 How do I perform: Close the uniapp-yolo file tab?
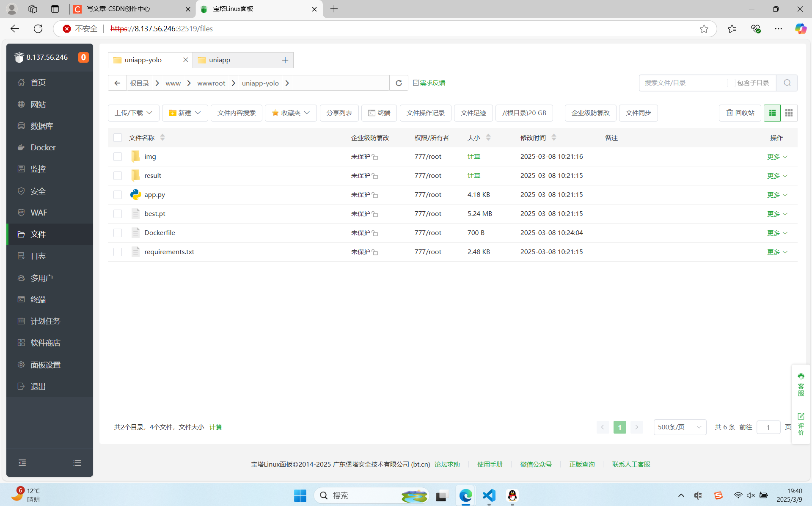point(185,60)
